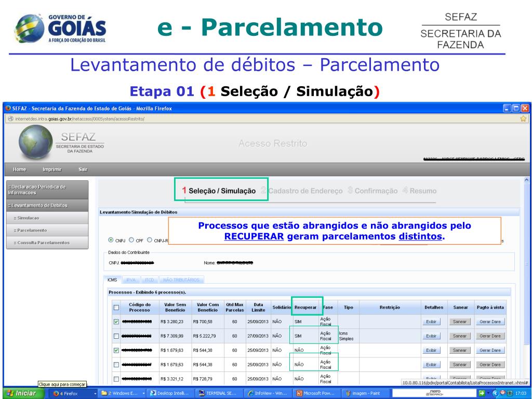This screenshot has height=399, width=532.
Task: Click the Recuperar column header
Action: (305, 308)
